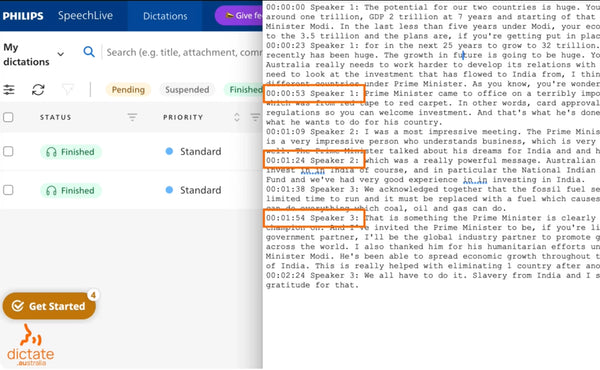Click the dictate australia logo
The height and width of the screenshot is (370, 600).
[x=30, y=345]
